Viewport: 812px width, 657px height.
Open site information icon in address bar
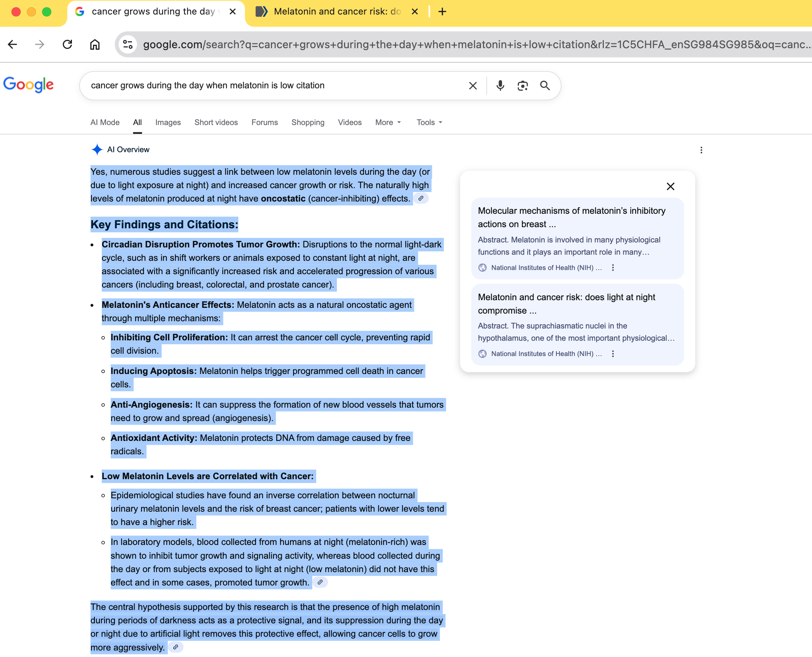tap(128, 45)
